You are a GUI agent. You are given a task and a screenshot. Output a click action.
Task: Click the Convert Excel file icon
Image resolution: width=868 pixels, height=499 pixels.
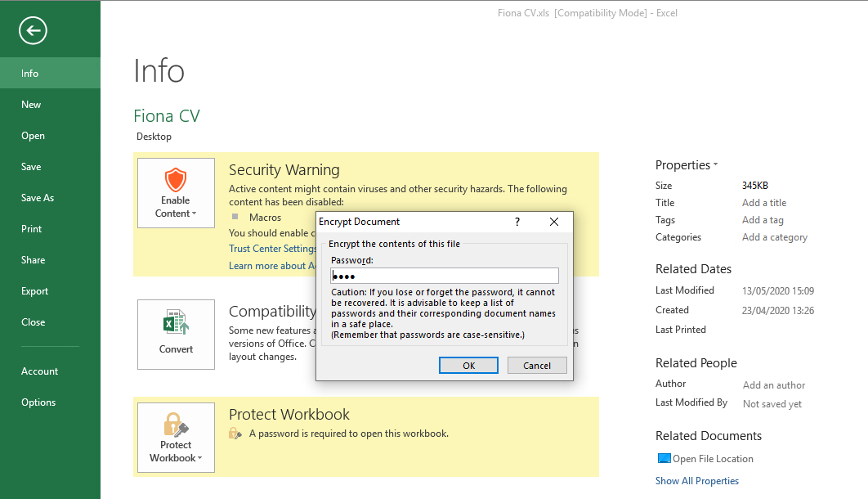tap(176, 322)
